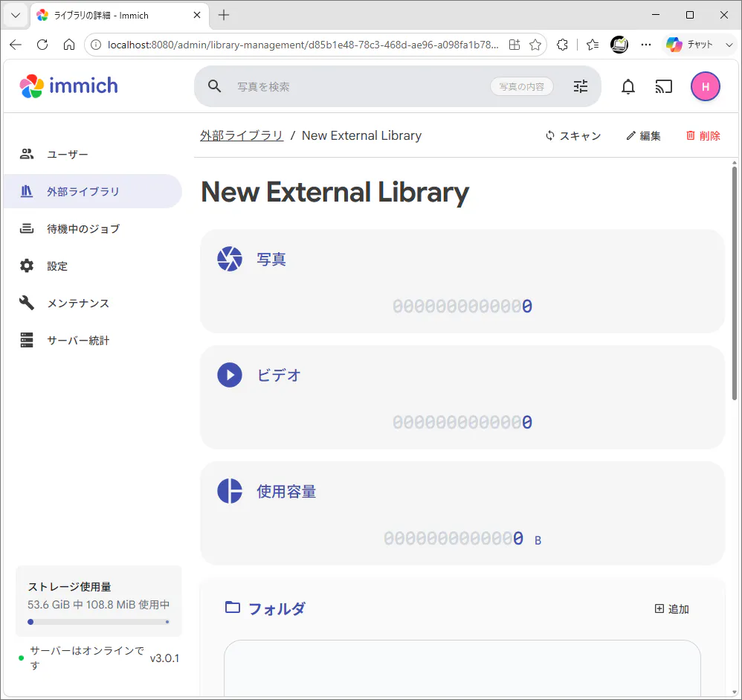
Task: Click the サーバーはオンラインです status text
Action: pyautogui.click(x=86, y=658)
